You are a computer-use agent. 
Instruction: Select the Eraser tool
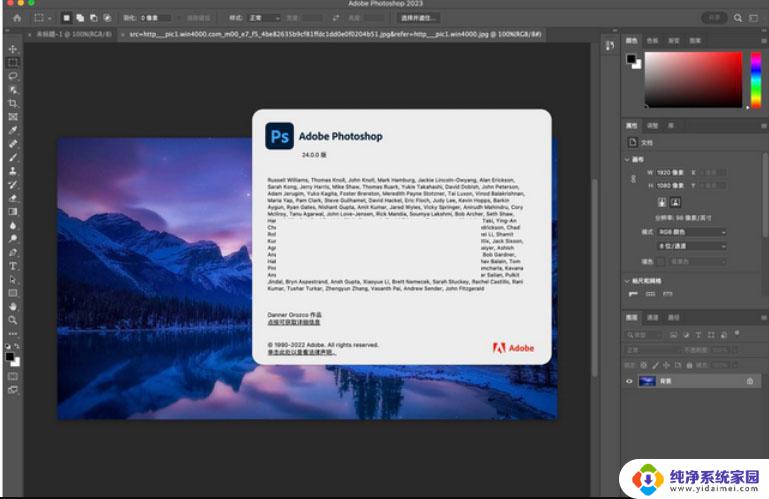tap(13, 198)
